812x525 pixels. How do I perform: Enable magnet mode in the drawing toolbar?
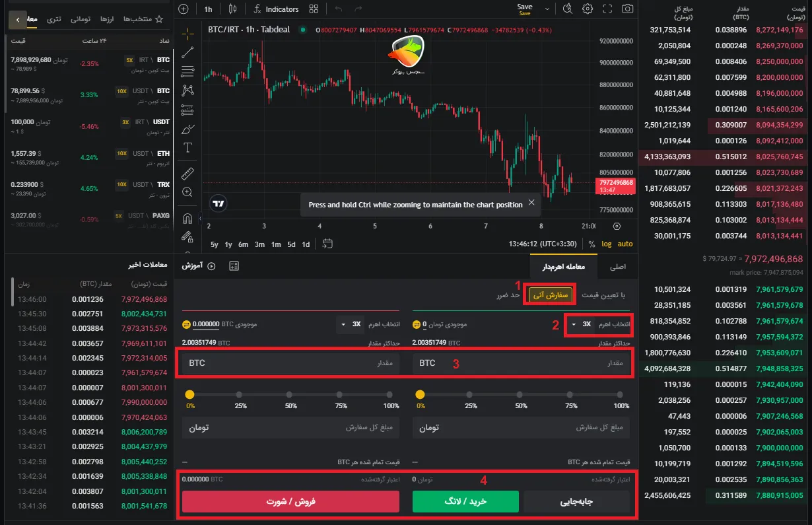[x=187, y=219]
